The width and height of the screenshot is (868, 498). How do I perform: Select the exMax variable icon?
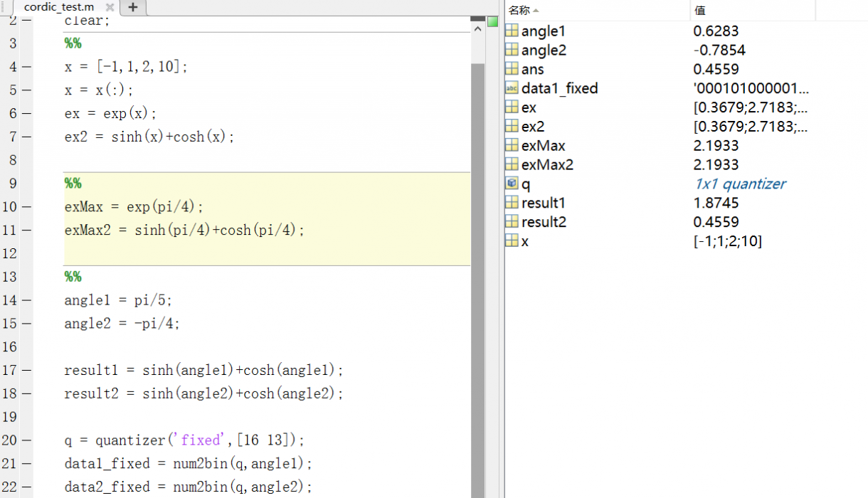[512, 145]
